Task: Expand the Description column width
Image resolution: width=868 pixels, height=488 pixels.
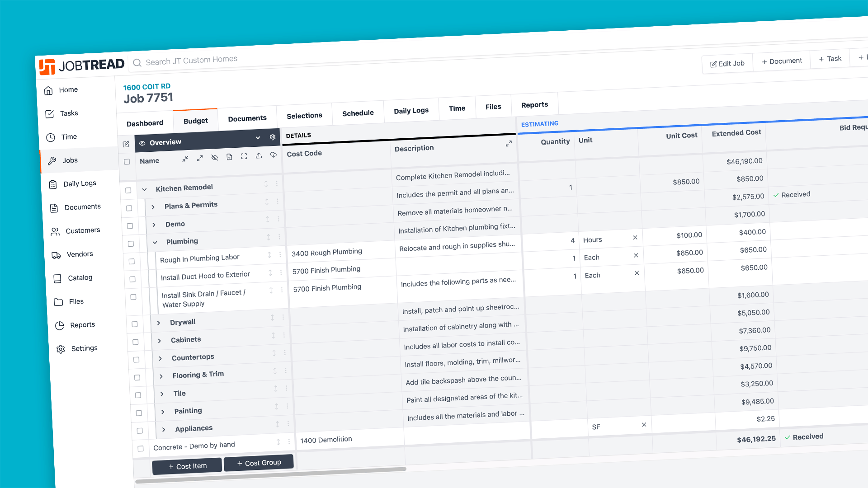Action: coord(509,144)
